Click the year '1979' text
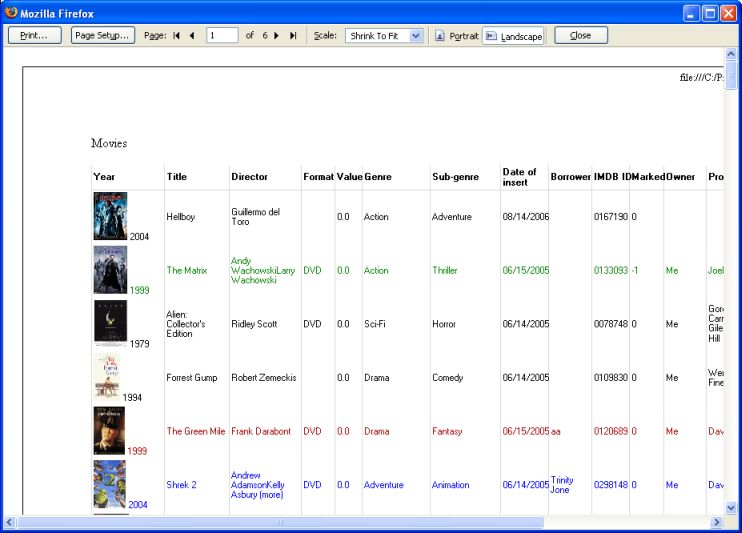 pos(140,344)
